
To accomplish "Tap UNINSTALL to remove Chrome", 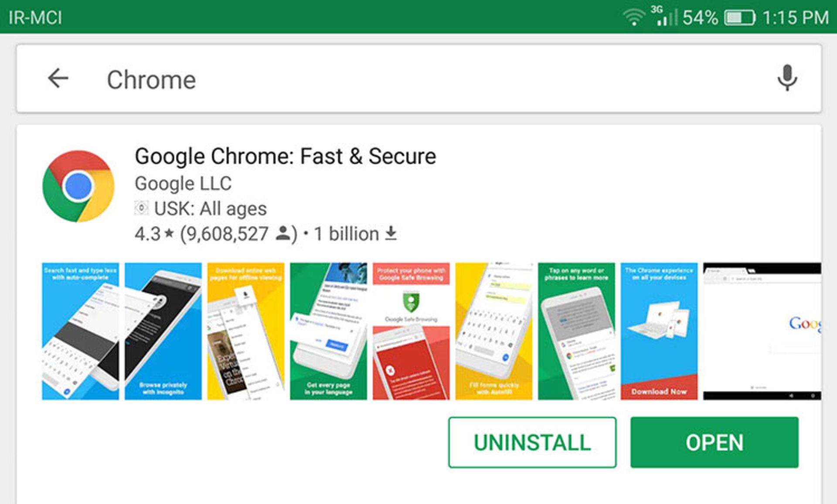I will pos(531,443).
